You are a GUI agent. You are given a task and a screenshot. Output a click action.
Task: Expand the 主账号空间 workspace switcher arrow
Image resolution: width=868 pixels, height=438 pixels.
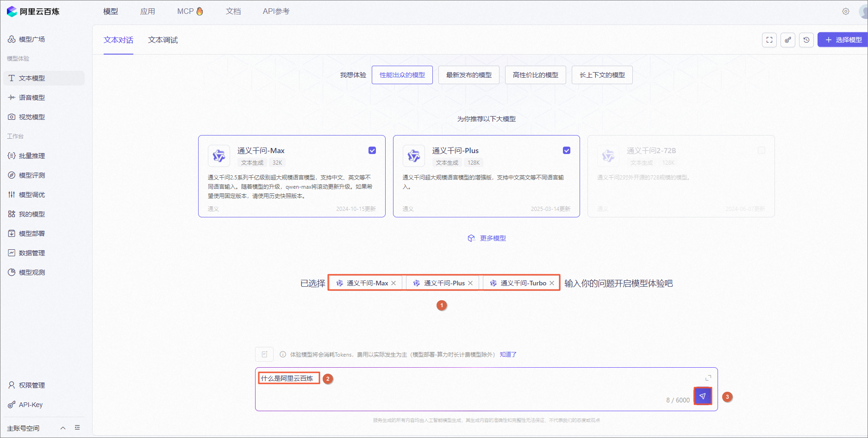[x=63, y=428]
